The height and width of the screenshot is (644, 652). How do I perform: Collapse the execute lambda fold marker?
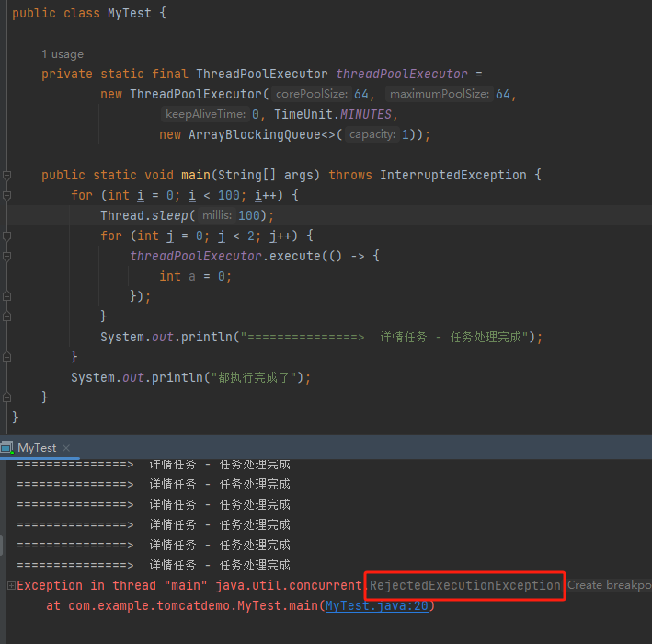click(x=6, y=257)
